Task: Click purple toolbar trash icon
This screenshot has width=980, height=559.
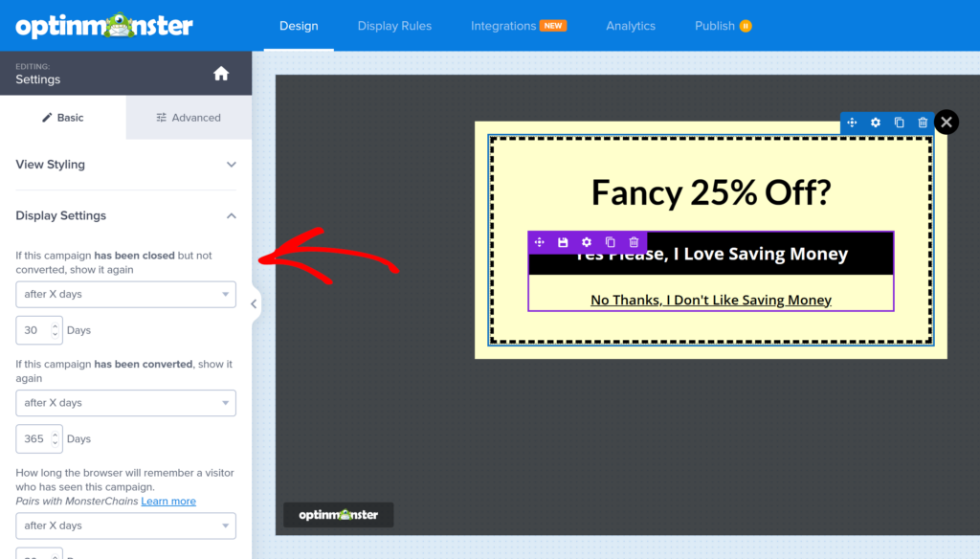Action: click(634, 243)
